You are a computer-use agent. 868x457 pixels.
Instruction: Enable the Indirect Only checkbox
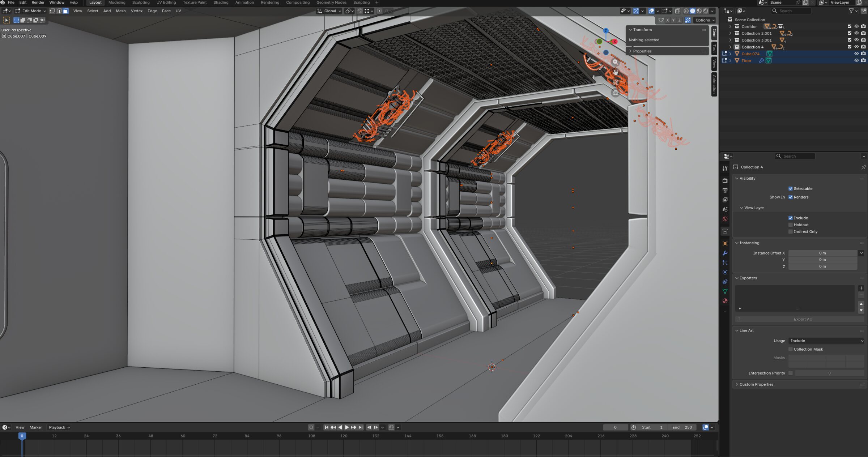[791, 232]
